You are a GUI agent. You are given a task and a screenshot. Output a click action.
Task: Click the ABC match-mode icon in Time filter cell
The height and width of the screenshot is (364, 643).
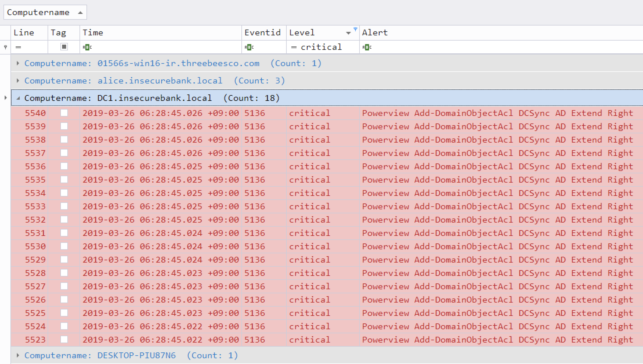88,47
